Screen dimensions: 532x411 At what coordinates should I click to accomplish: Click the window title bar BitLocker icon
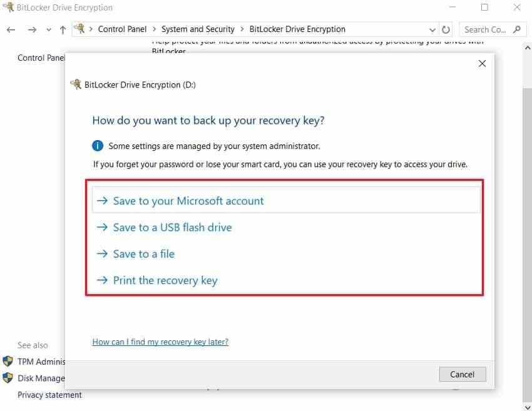[x=8, y=7]
